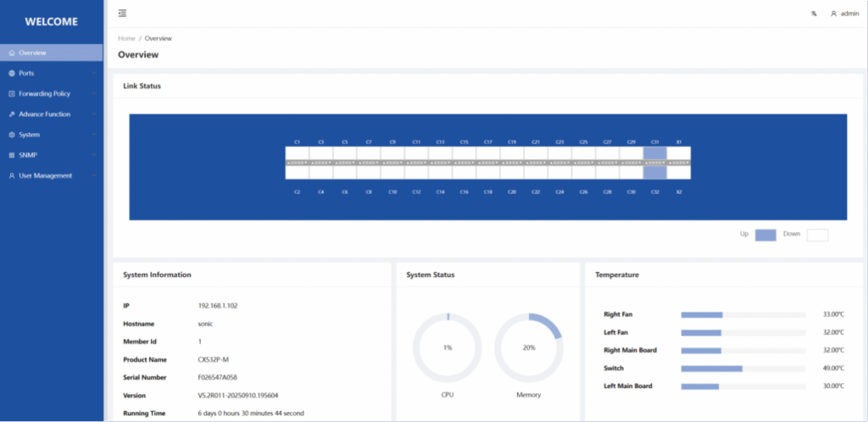The image size is (868, 422).
Task: Go to Home via breadcrumb link
Action: point(126,38)
